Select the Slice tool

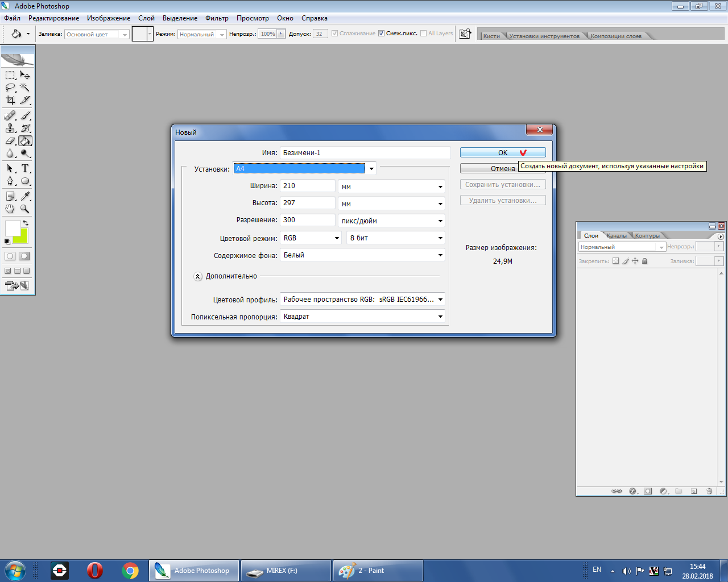click(25, 100)
